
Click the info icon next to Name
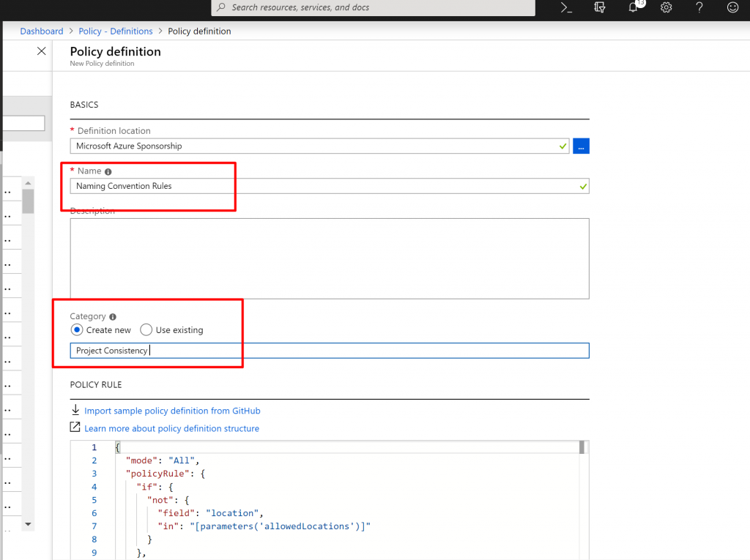coord(108,171)
